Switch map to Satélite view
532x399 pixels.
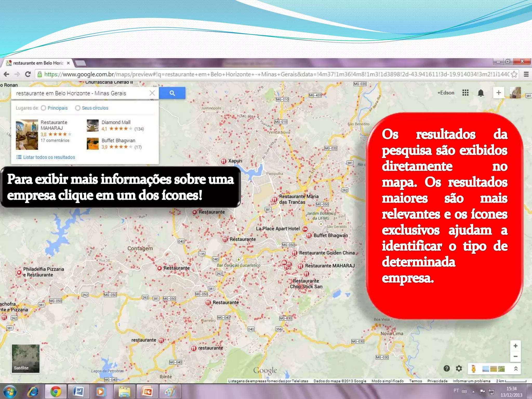click(x=25, y=358)
